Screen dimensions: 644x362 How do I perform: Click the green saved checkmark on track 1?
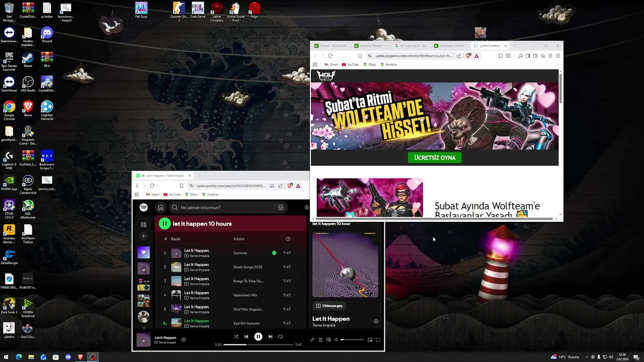274,253
